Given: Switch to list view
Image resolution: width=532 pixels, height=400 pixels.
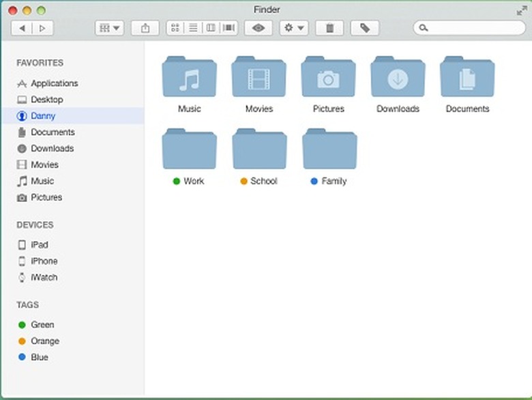Looking at the screenshot, I should (x=193, y=28).
